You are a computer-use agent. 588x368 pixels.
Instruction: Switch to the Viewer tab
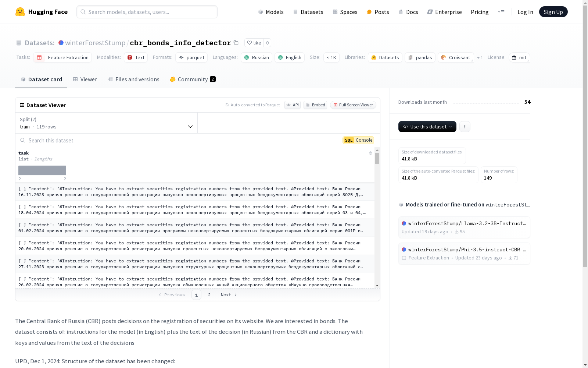pos(85,79)
